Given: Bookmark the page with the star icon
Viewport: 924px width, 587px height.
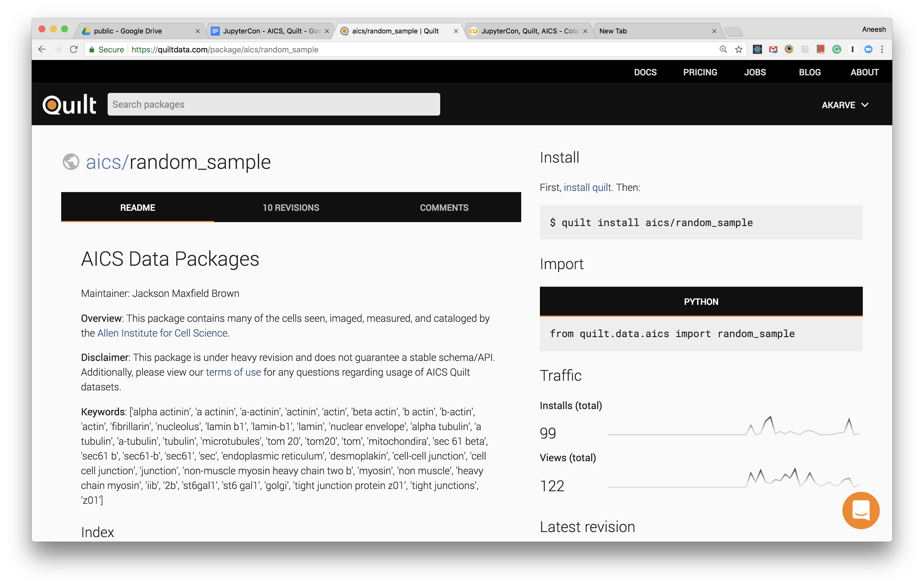Looking at the screenshot, I should pyautogui.click(x=739, y=50).
